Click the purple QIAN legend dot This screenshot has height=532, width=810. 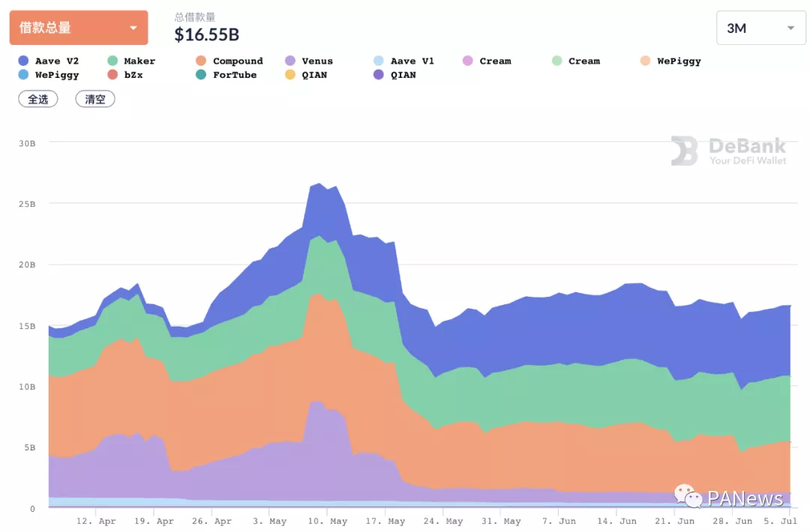379,75
